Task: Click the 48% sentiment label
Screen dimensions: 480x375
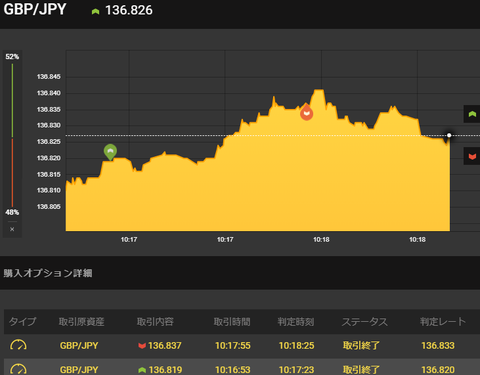Action: click(x=12, y=212)
